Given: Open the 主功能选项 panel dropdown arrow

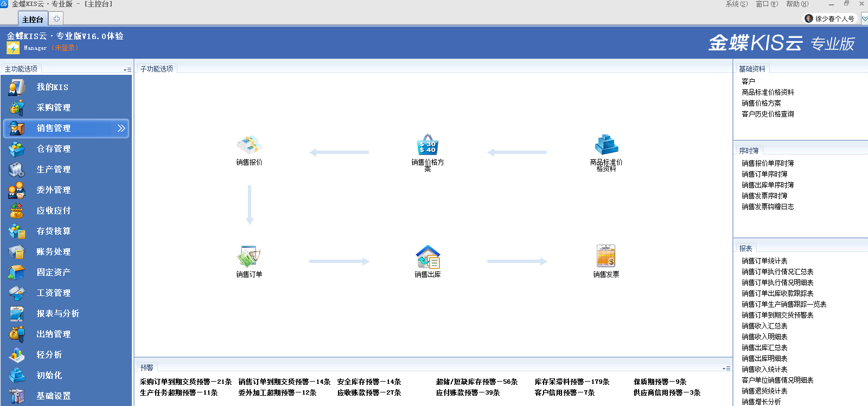Looking at the screenshot, I should [127, 69].
